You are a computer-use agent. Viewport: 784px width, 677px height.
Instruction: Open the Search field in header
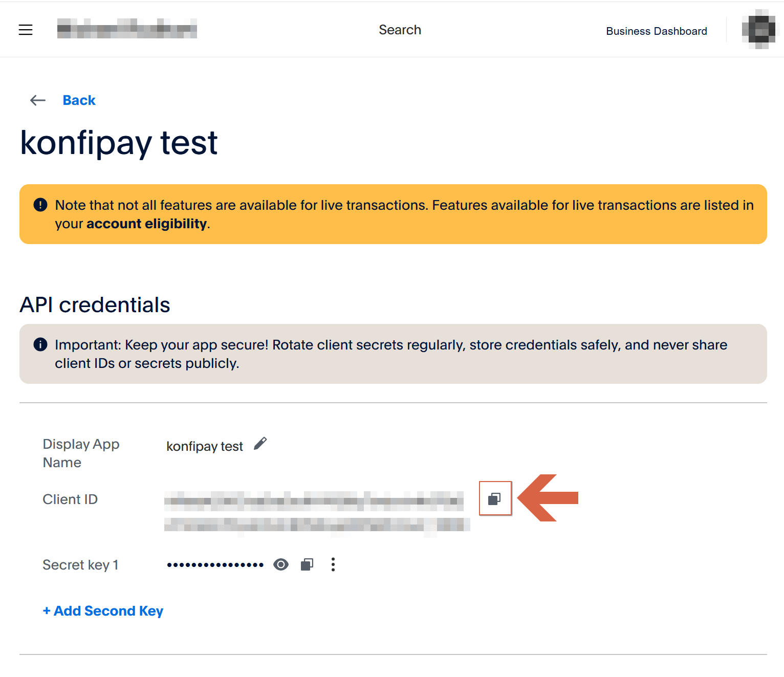[400, 30]
